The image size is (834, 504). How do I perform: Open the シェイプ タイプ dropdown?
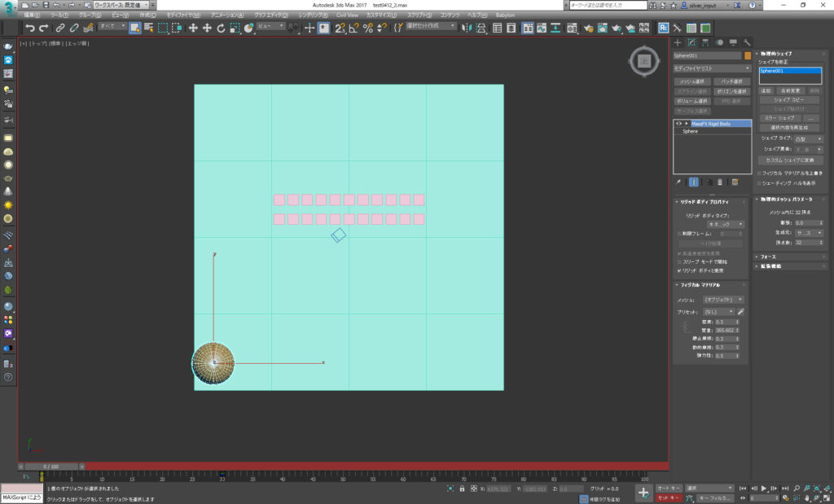pyautogui.click(x=807, y=139)
